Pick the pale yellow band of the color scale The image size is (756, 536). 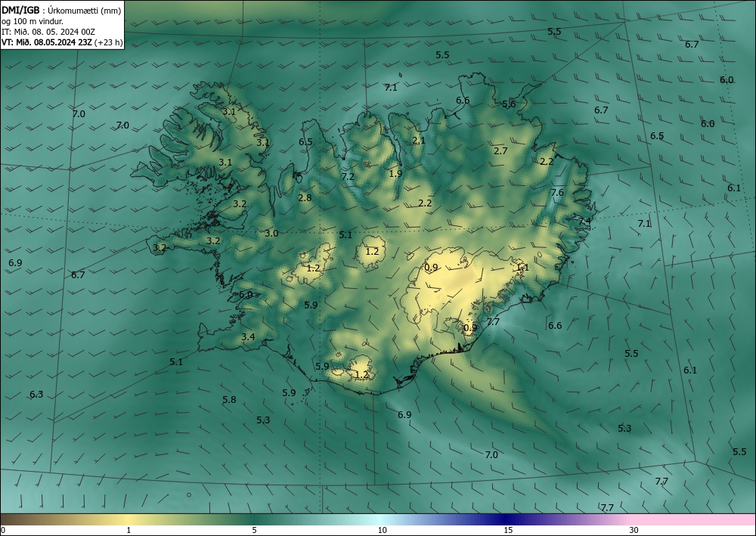coord(128,519)
